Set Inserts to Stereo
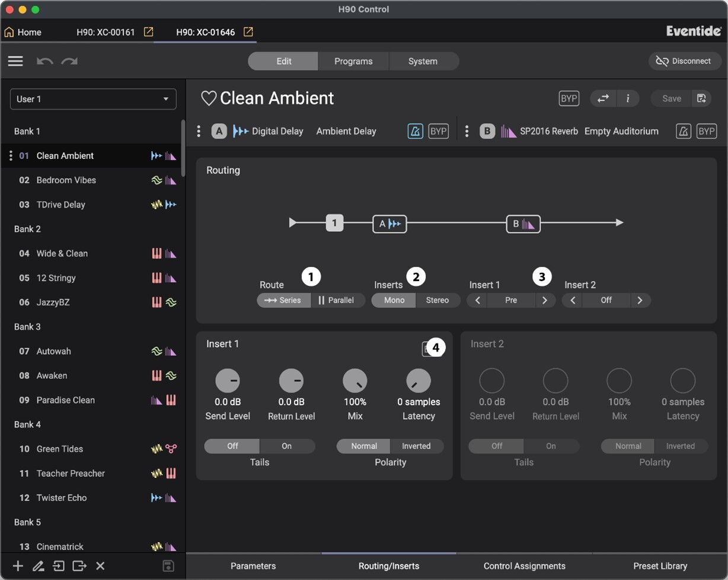The width and height of the screenshot is (728, 580). pyautogui.click(x=438, y=300)
